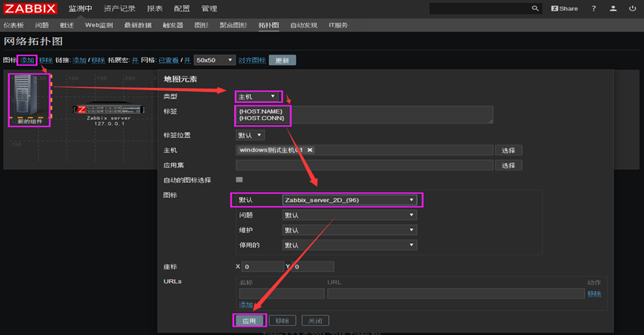This screenshot has width=644, height=335.
Task: Open the 资产记录 menu
Action: 120,8
